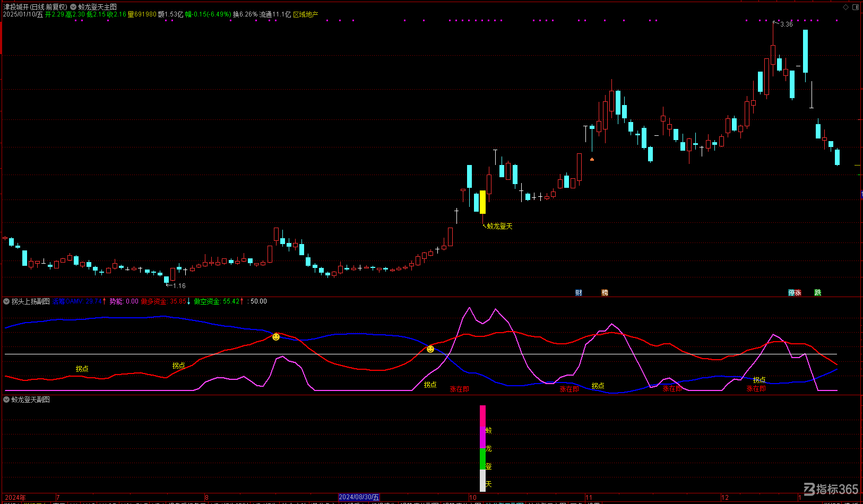Screen dimensions: 863x504
Task: Open the dropdown arrow beside 蛟龙登天副图
Action: tap(6, 399)
